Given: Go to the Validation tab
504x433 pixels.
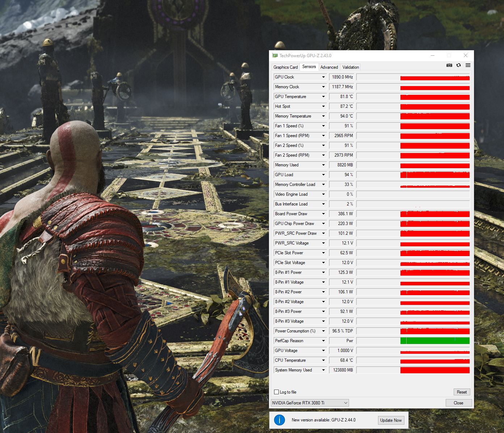Looking at the screenshot, I should tap(350, 67).
